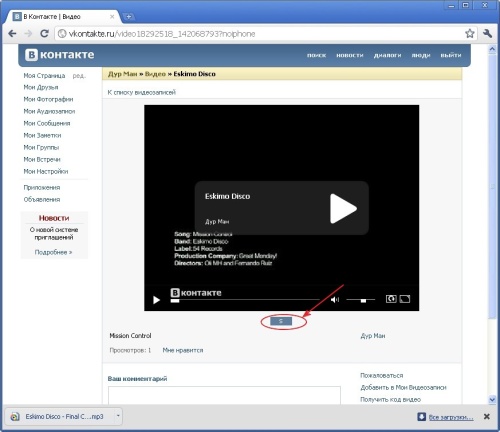Image resolution: width=500 pixels, height=432 pixels.
Task: Click in the Ваш комментарий text box
Action: [224, 395]
